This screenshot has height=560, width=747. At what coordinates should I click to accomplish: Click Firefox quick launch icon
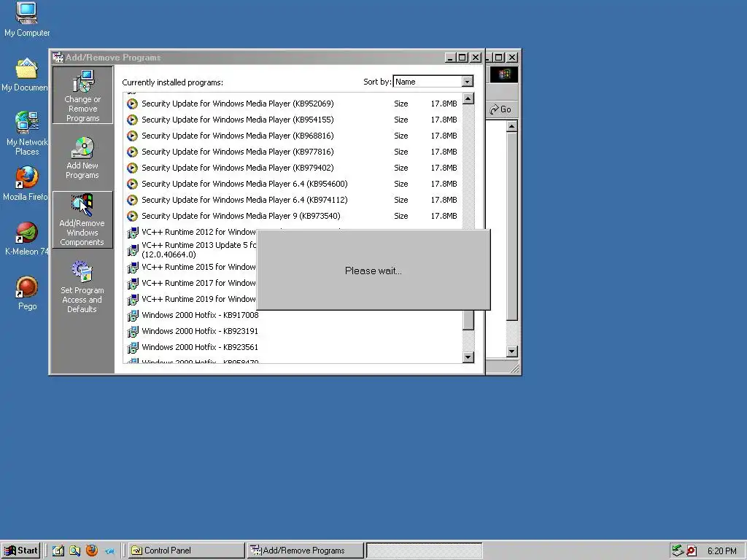point(92,551)
